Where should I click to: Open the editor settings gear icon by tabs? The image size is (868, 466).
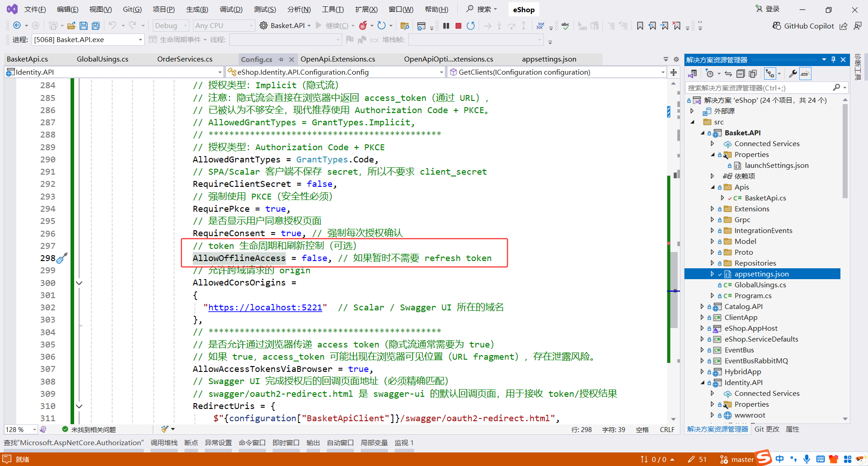click(x=676, y=59)
